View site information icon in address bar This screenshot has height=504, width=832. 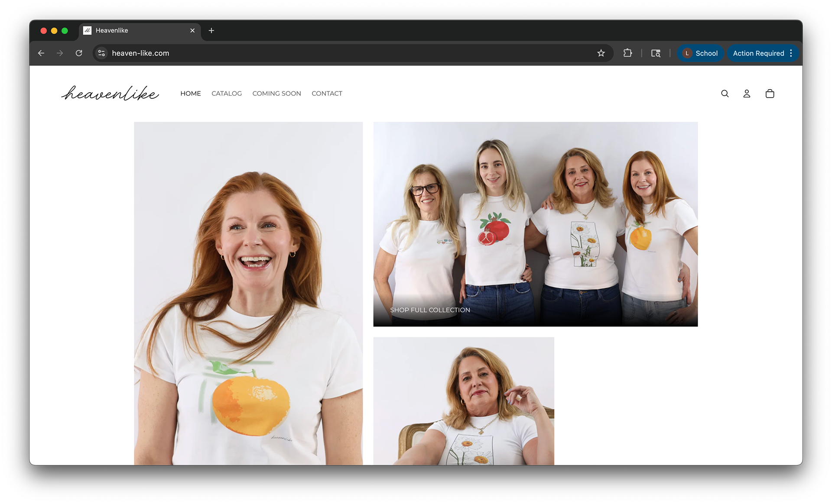click(101, 53)
